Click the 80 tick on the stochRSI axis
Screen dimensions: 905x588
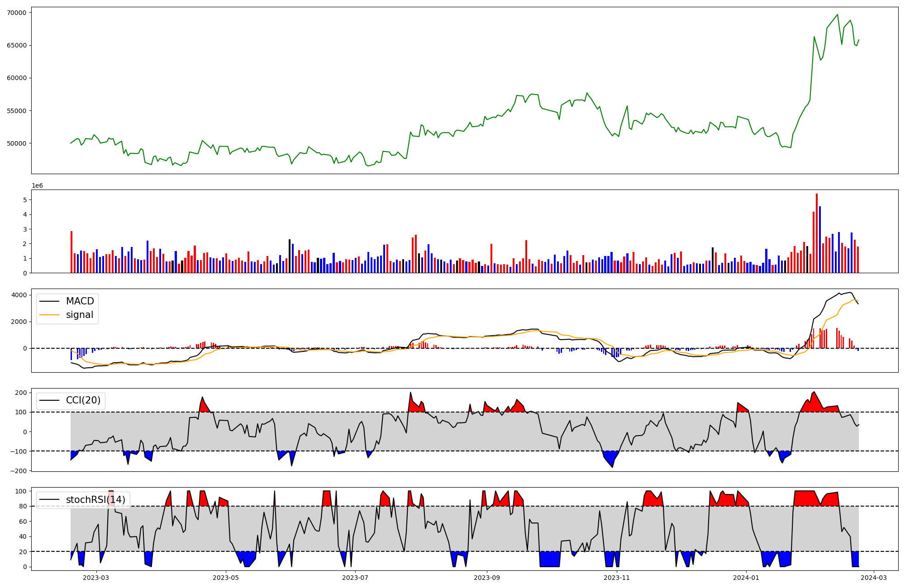(x=23, y=506)
